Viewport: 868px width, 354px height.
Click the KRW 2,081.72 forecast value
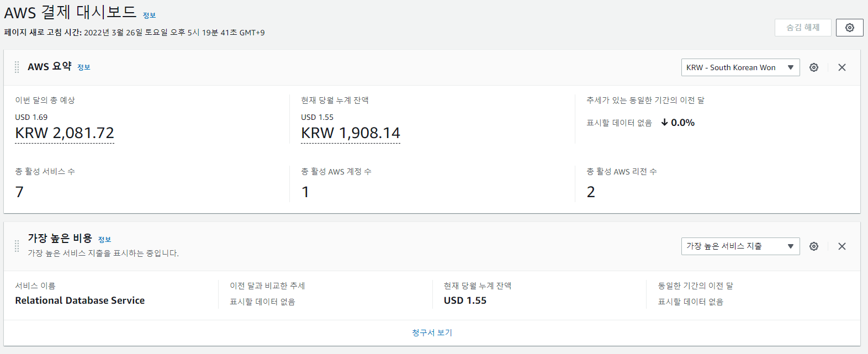tap(64, 133)
